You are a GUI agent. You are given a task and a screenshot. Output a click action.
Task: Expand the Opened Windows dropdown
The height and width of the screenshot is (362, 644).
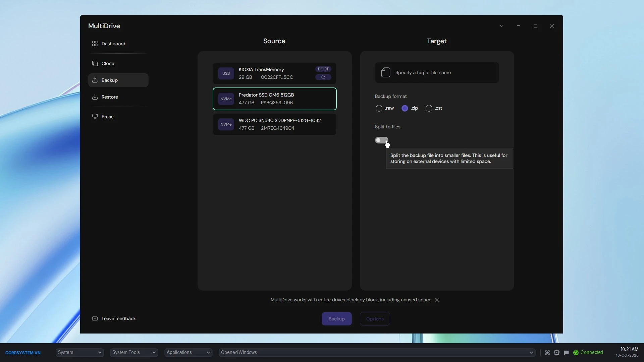[377, 352]
